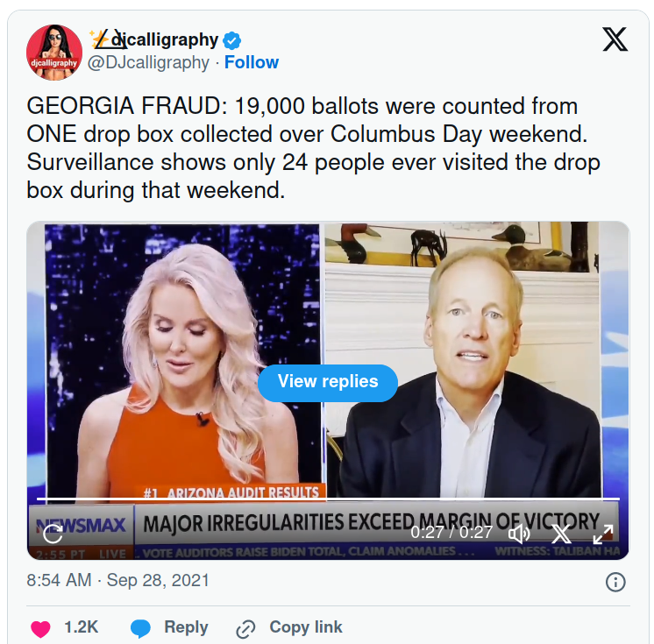
Task: Copy link using the chain icon
Action: (245, 629)
